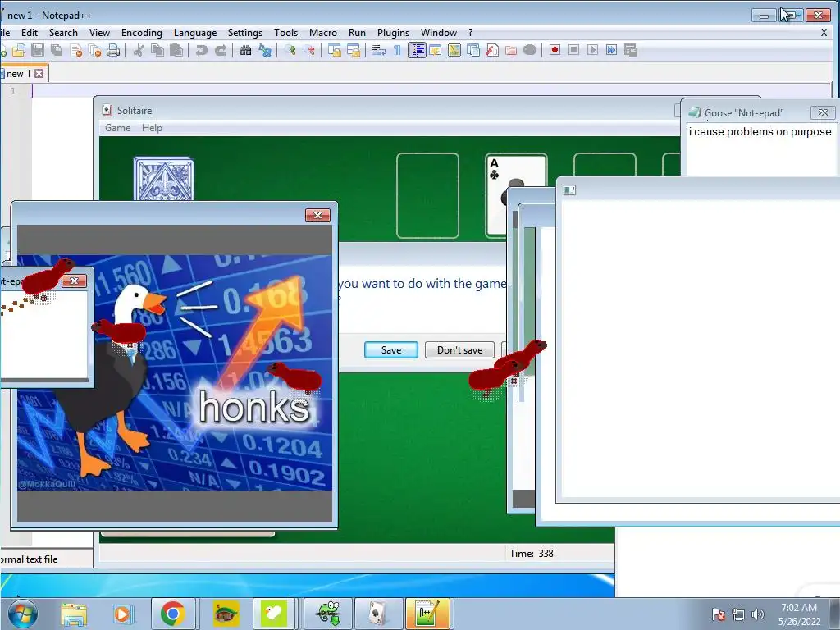Toggle Word Wrap icon in Notepad++ toolbar
The image size is (840, 630).
[x=379, y=50]
